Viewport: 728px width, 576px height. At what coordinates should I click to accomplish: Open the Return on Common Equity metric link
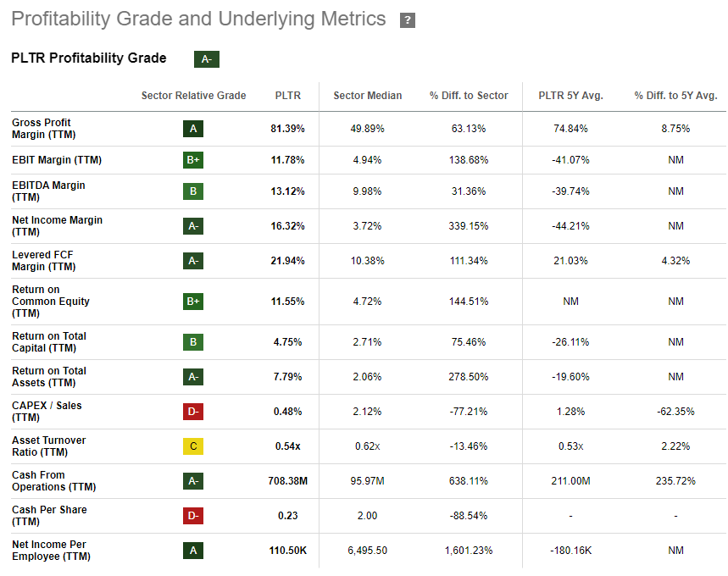(51, 301)
